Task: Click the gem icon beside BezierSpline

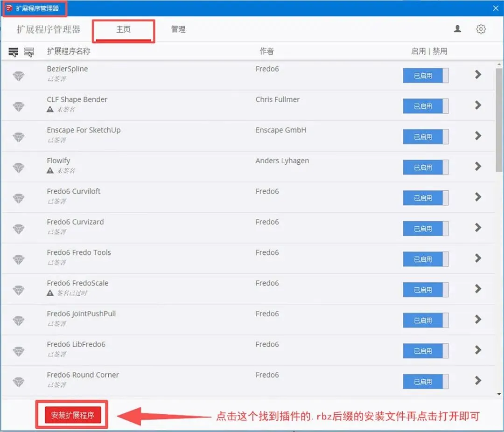Action: point(19,76)
